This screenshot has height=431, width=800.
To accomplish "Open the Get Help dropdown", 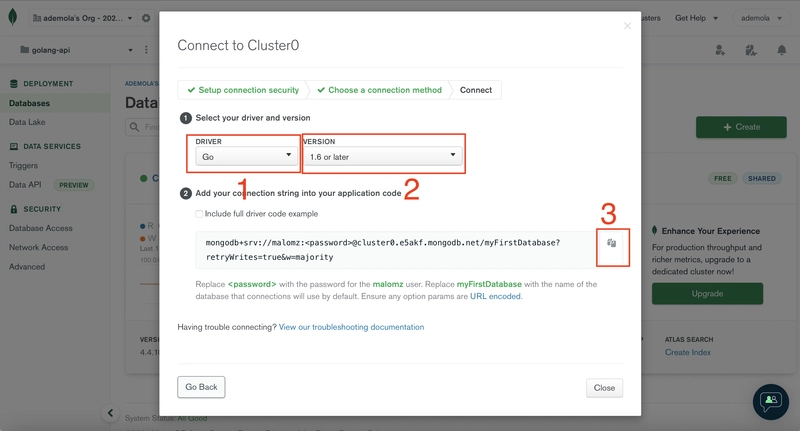I will 696,18.
